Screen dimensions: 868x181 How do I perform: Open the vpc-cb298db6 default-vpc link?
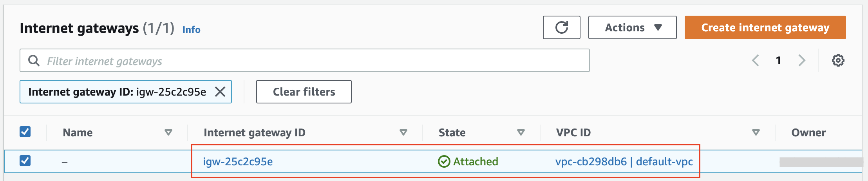point(624,161)
